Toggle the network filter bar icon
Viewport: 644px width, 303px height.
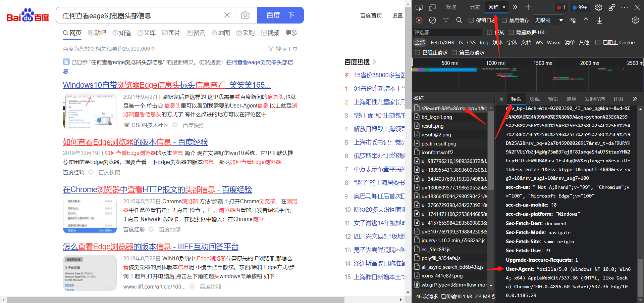[x=446, y=20]
